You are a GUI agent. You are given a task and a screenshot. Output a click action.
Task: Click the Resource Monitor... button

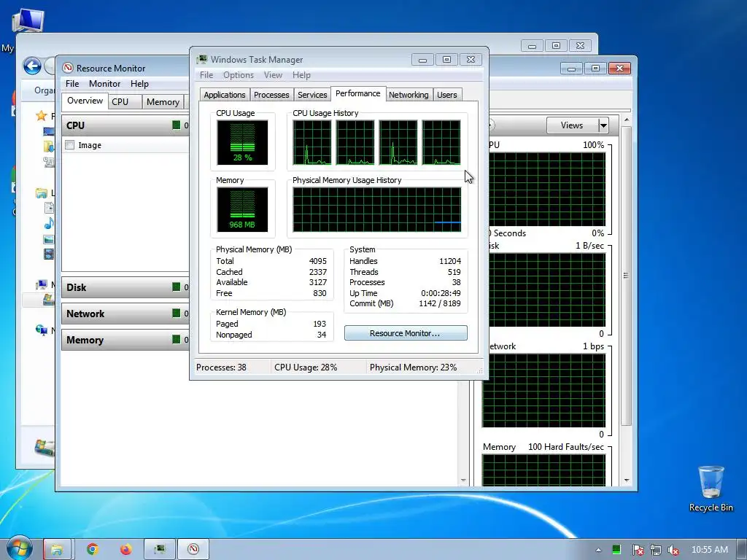click(406, 332)
